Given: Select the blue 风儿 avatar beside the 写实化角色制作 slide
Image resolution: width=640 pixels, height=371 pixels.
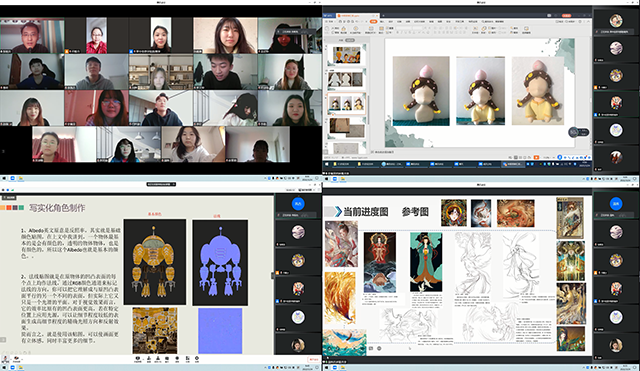Looking at the screenshot, I should tap(298, 204).
